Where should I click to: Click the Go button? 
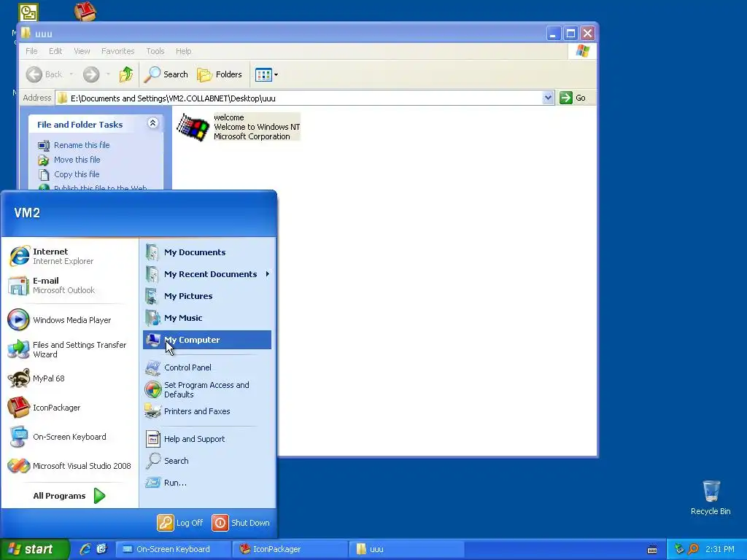click(573, 98)
